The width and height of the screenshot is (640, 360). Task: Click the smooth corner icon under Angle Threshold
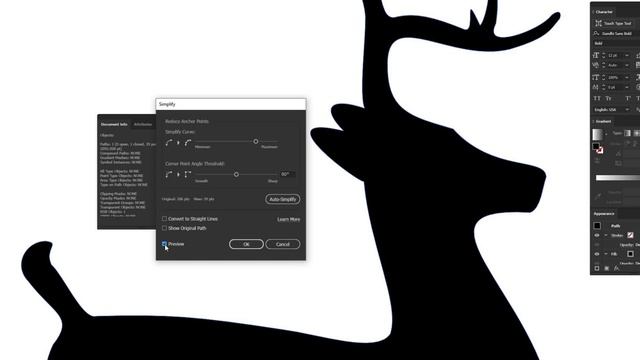[169, 175]
